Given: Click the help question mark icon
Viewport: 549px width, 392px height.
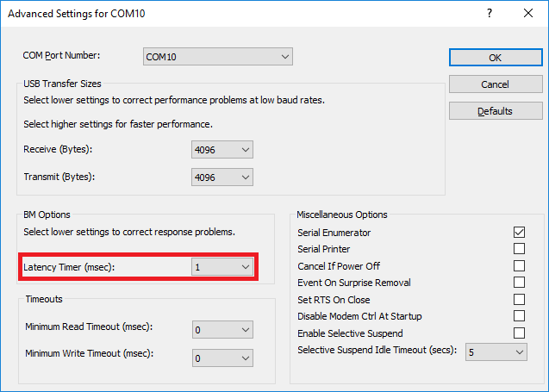Looking at the screenshot, I should click(x=489, y=14).
